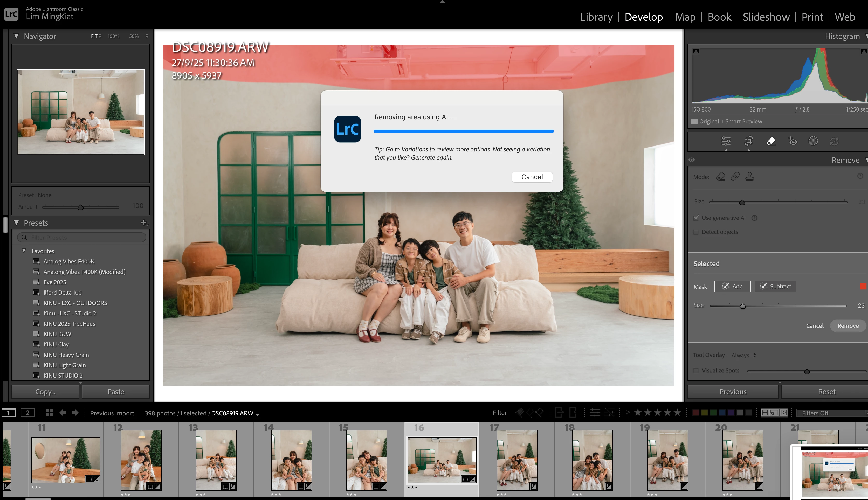The height and width of the screenshot is (500, 868).
Task: Toggle Use generative AI checkbox
Action: [x=696, y=218]
